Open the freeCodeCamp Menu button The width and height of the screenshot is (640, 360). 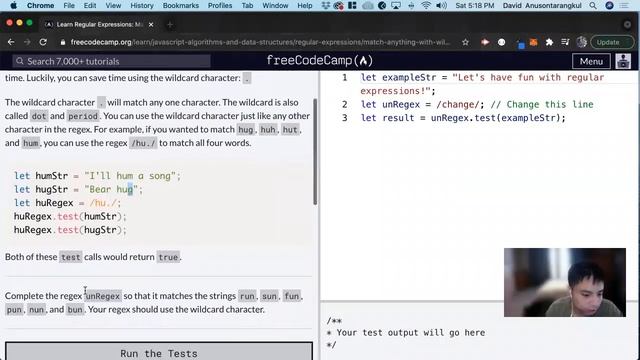(x=591, y=61)
